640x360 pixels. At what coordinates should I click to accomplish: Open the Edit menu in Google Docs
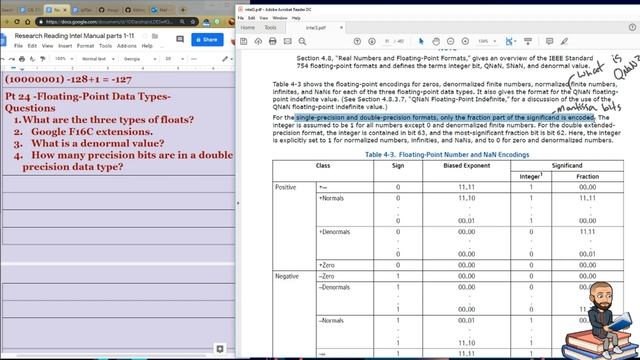pyautogui.click(x=32, y=46)
